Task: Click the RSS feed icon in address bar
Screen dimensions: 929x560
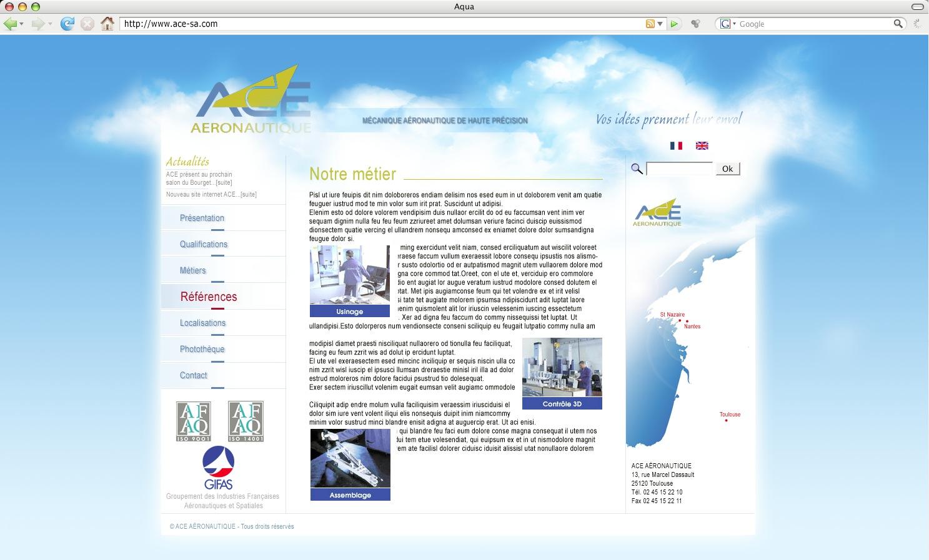Action: [650, 24]
